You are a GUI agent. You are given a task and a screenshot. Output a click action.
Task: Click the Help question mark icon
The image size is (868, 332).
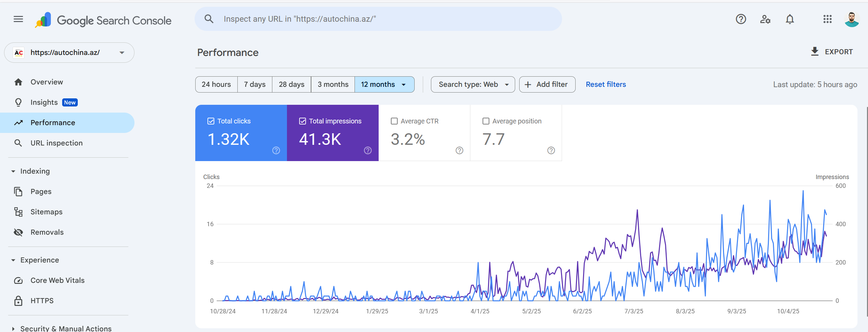(741, 19)
